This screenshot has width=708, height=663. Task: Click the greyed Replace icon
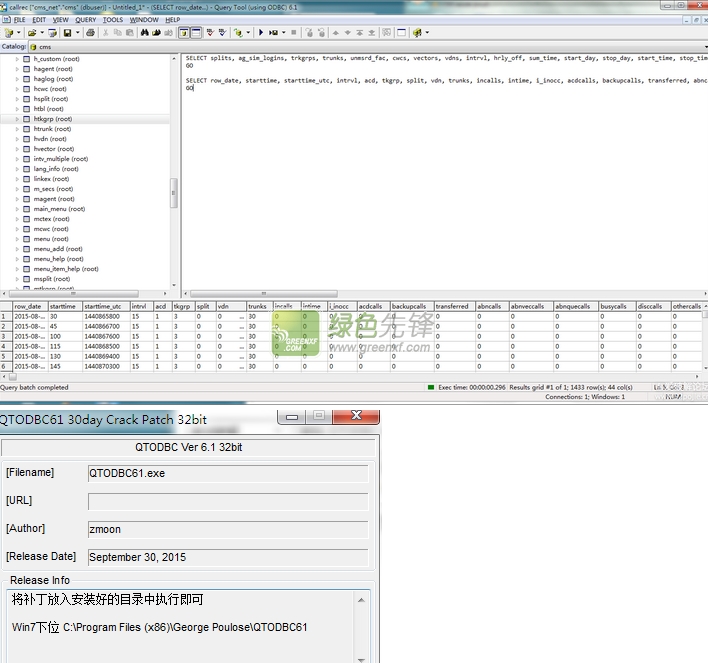(168, 33)
